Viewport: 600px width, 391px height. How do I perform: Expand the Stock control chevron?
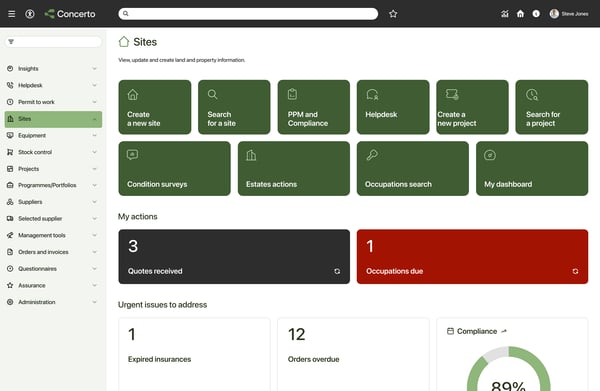click(x=94, y=152)
